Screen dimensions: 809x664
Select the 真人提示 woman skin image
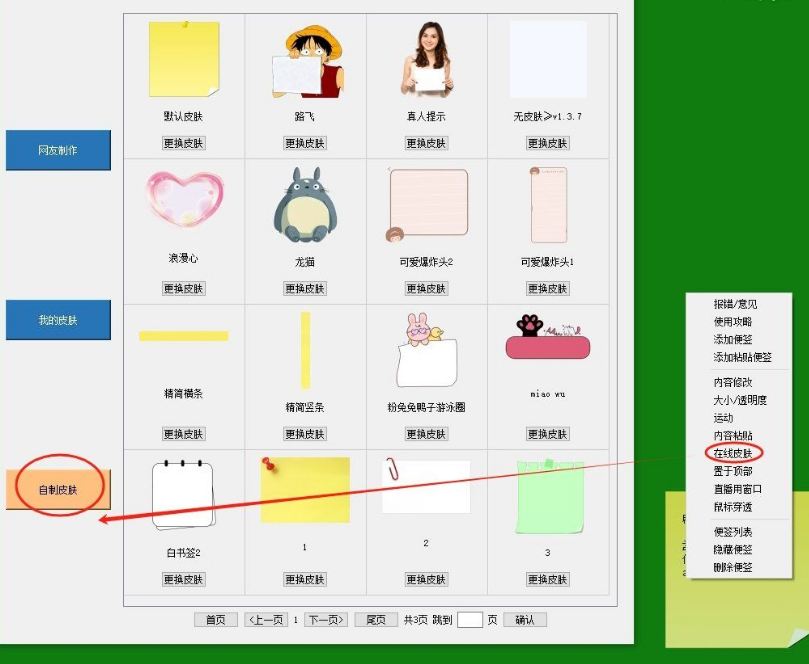(427, 58)
